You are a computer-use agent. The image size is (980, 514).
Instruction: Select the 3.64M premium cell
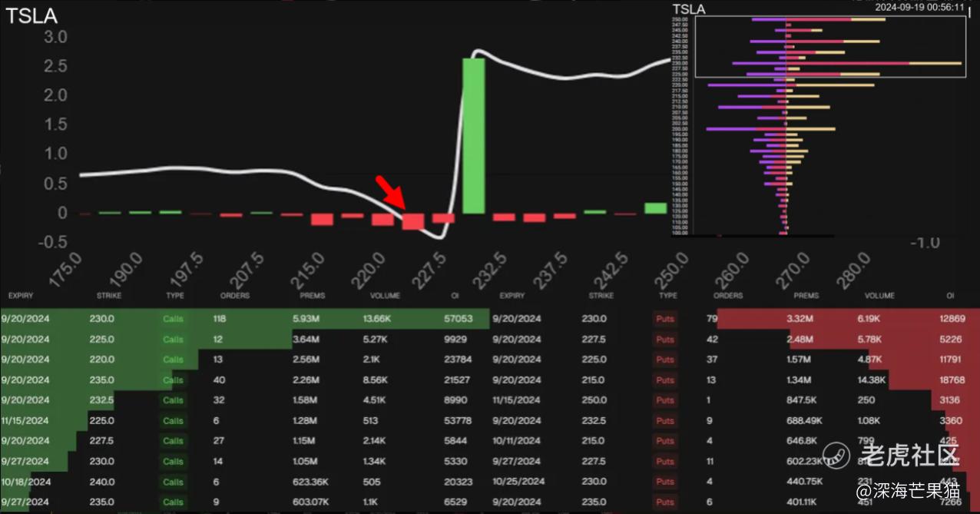pyautogui.click(x=308, y=339)
